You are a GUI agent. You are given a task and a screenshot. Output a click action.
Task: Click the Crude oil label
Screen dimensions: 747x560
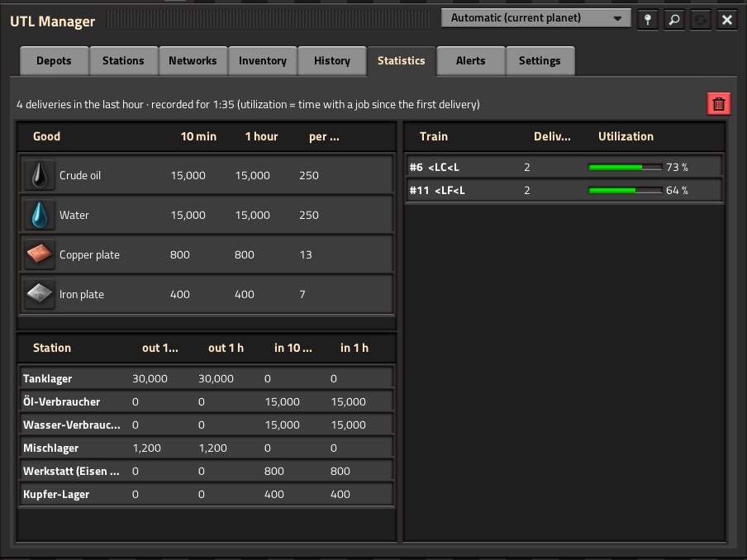(80, 175)
